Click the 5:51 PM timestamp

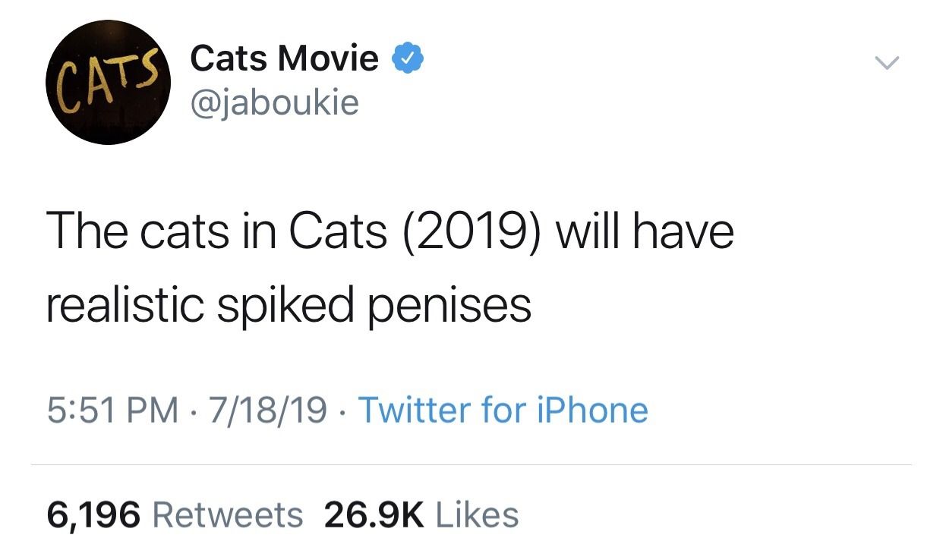point(113,411)
